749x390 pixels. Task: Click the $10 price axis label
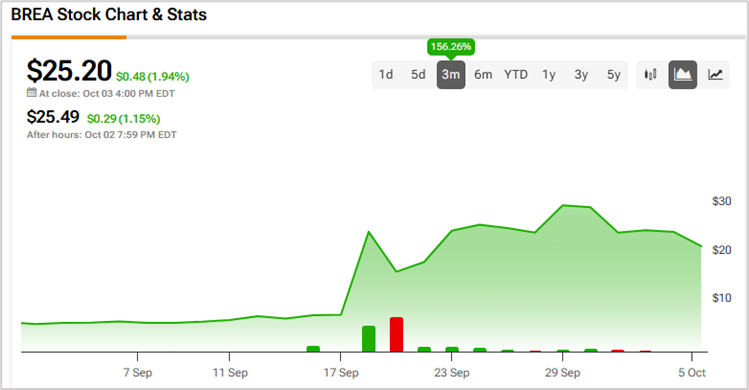[722, 298]
